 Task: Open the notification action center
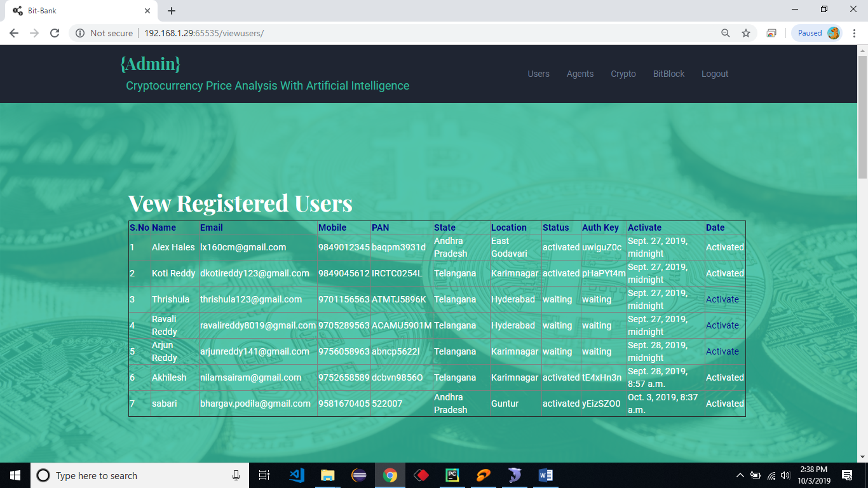847,475
